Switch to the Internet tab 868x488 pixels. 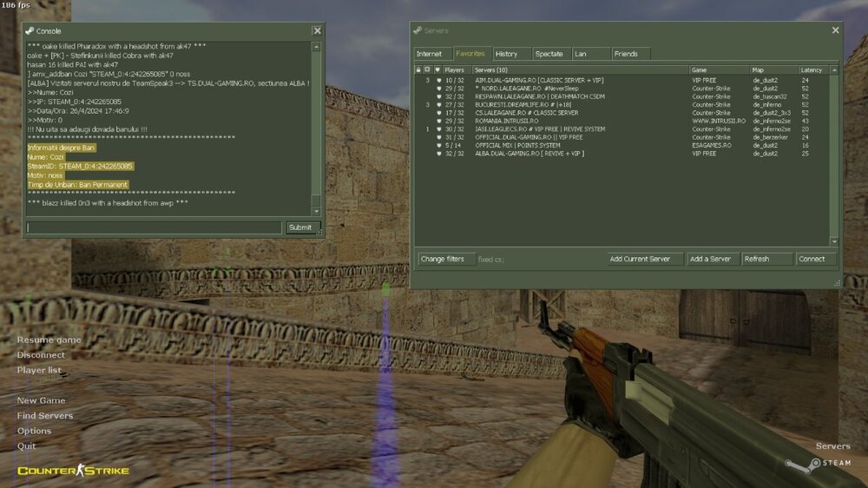point(429,54)
